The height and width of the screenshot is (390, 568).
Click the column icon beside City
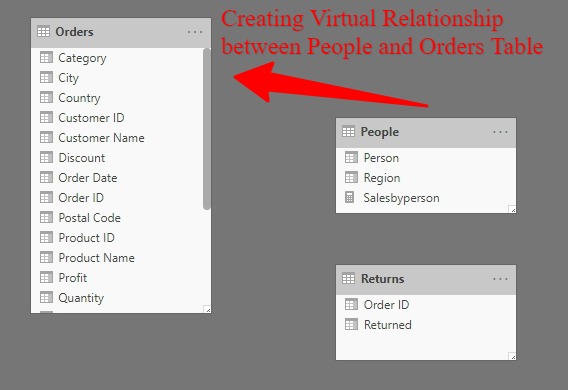[x=46, y=77]
